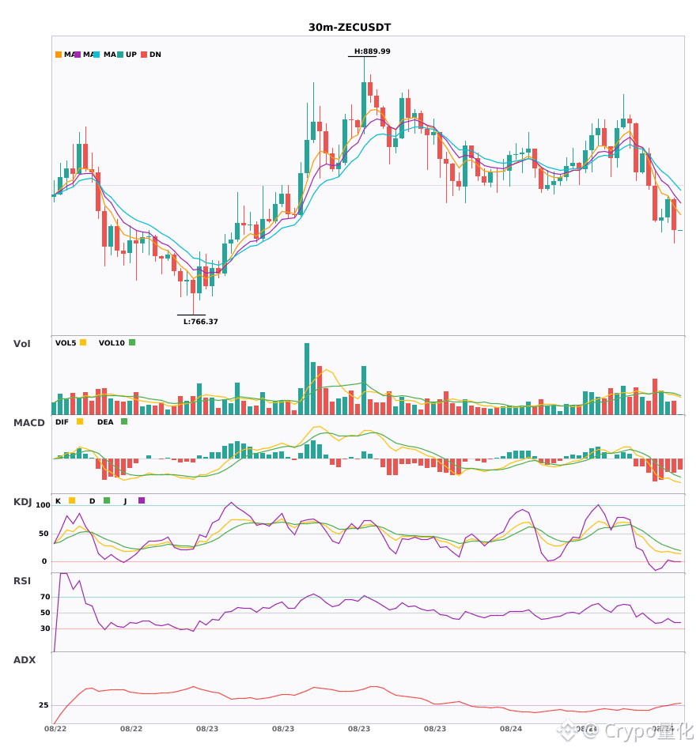Screen dimensions: 700x751
Task: Click the chart title 30m-ZECUSDT
Action: point(350,28)
